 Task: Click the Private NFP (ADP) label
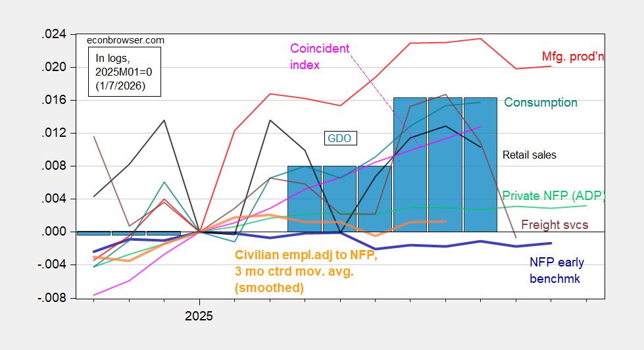click(x=553, y=195)
